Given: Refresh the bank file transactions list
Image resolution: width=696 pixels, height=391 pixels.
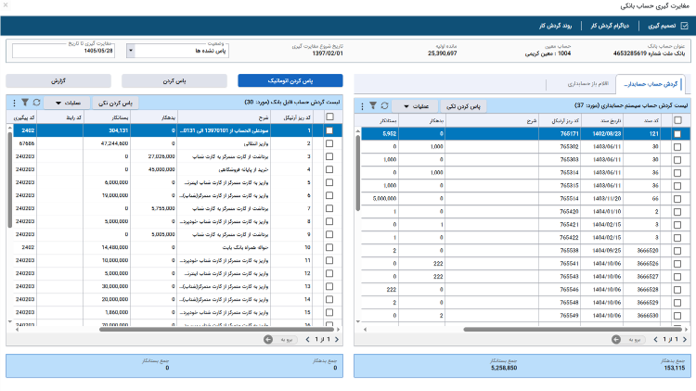Looking at the screenshot, I should click(36, 103).
